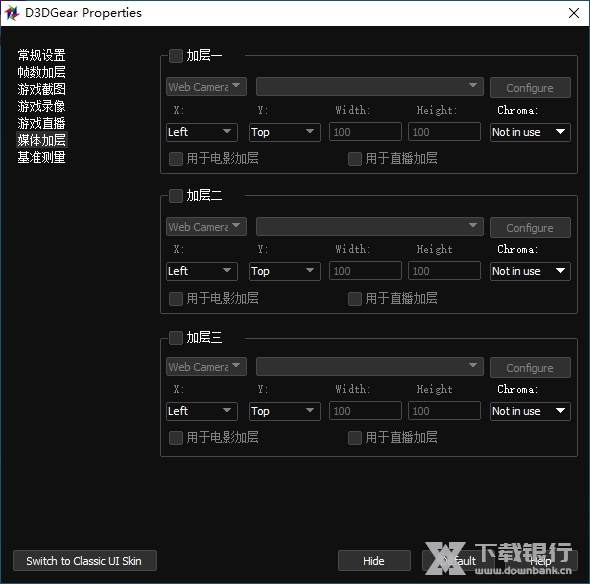This screenshot has height=584, width=590.
Task: Check 用于电影加层 in 加层一 group
Action: 176,159
